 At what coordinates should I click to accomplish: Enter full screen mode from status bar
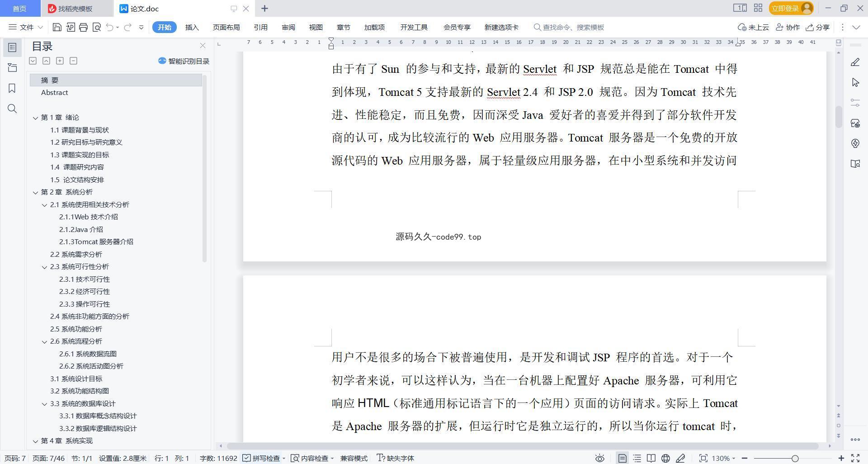click(x=855, y=458)
